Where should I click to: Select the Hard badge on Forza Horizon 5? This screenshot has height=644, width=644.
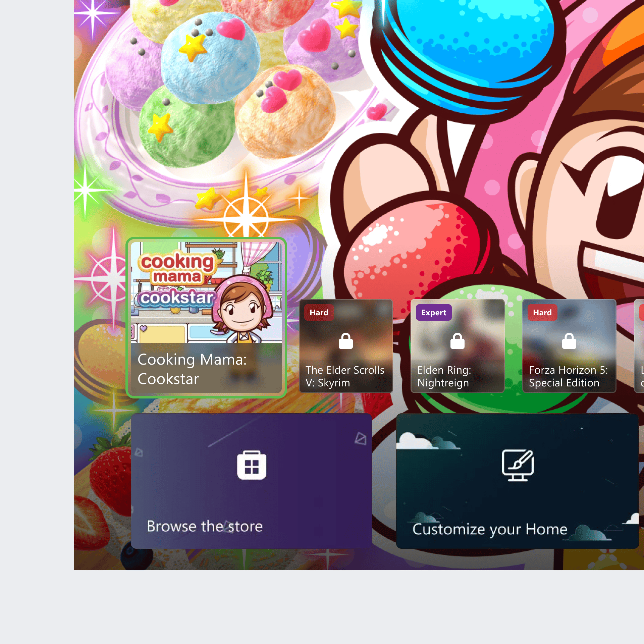tap(542, 313)
